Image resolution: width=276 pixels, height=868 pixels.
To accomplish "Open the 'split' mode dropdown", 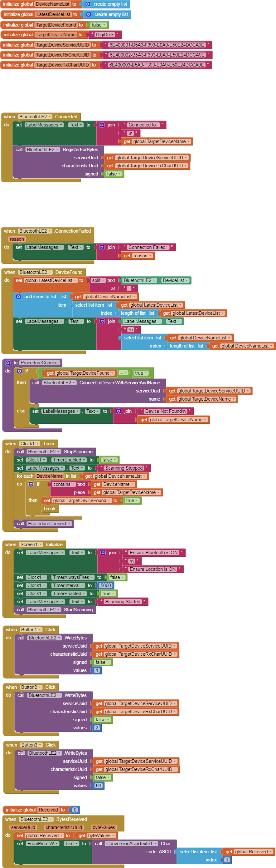I will click(x=98, y=280).
